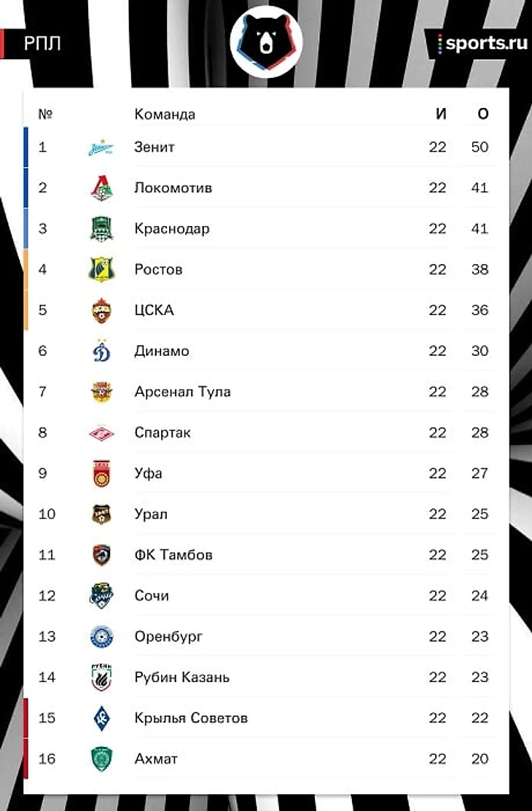This screenshot has width=532, height=811.
Task: Sort by the И games column header
Action: [441, 114]
